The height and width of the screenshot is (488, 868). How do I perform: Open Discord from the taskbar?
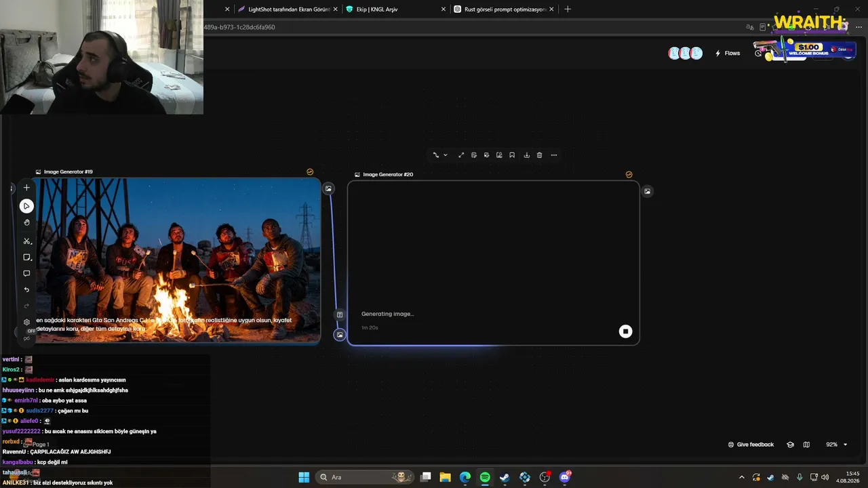point(565,477)
